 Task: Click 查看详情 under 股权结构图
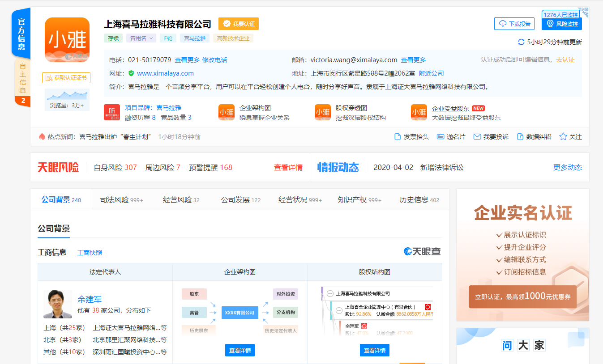(x=375, y=350)
